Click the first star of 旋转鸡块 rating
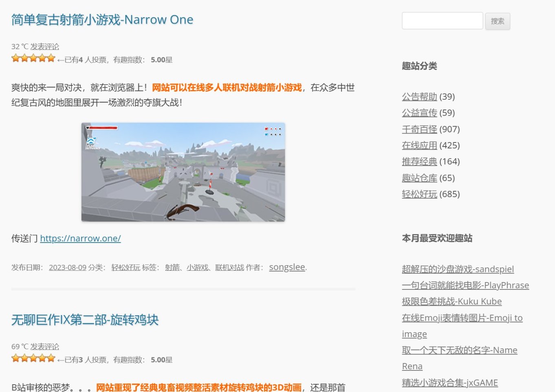This screenshot has height=392, width=555. 16,358
